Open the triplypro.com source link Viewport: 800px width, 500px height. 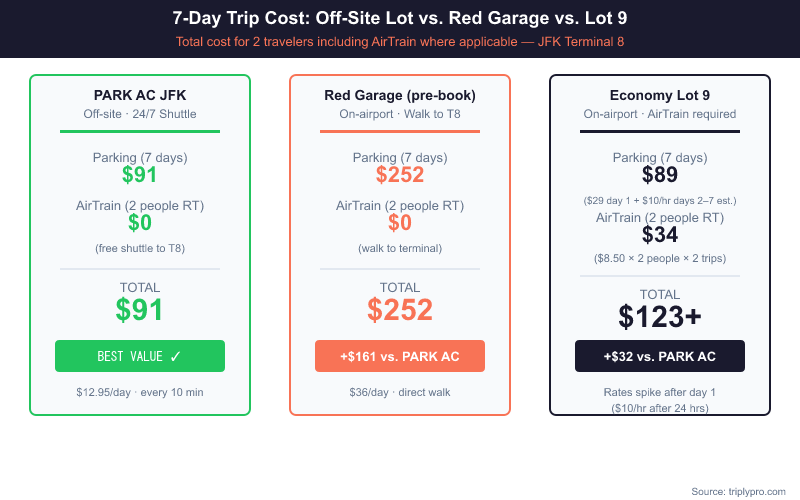pyautogui.click(x=740, y=491)
